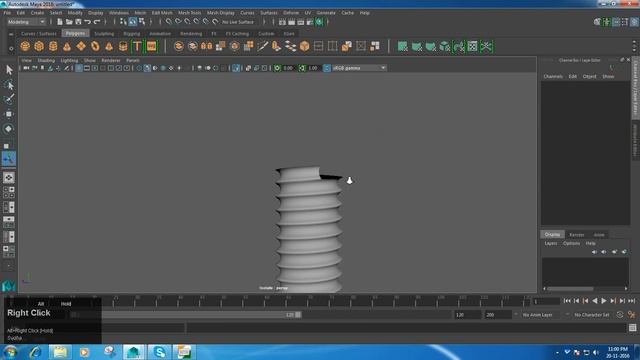Open the shelf tab switcher menu icon

[11, 34]
